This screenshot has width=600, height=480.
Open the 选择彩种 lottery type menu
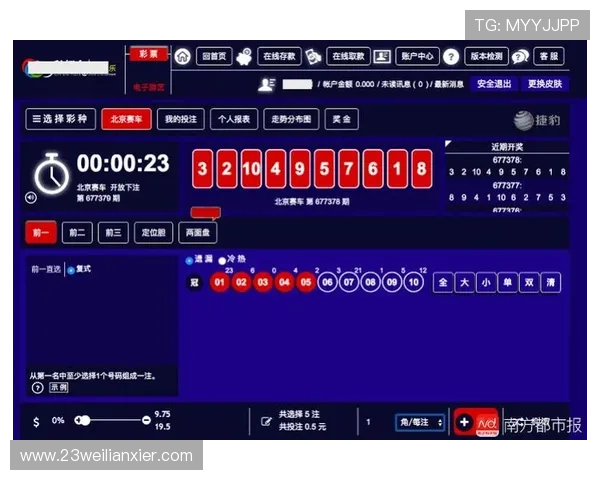click(x=61, y=120)
